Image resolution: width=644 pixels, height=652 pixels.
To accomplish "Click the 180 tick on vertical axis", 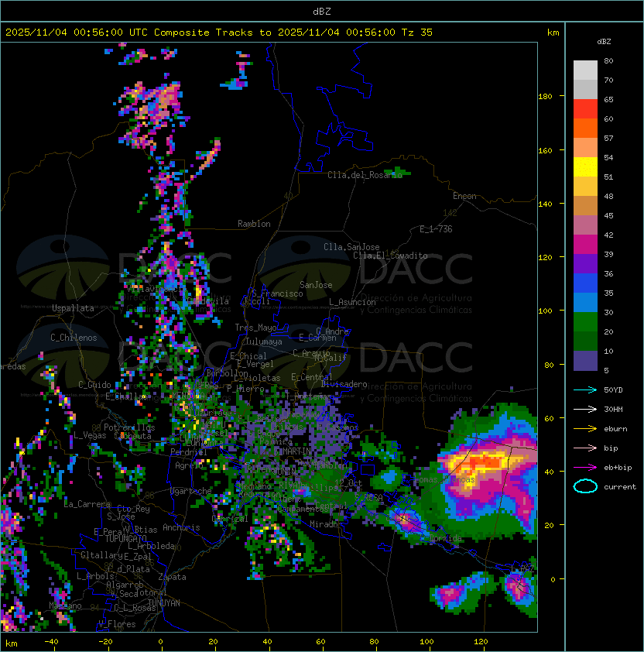I will coord(545,97).
